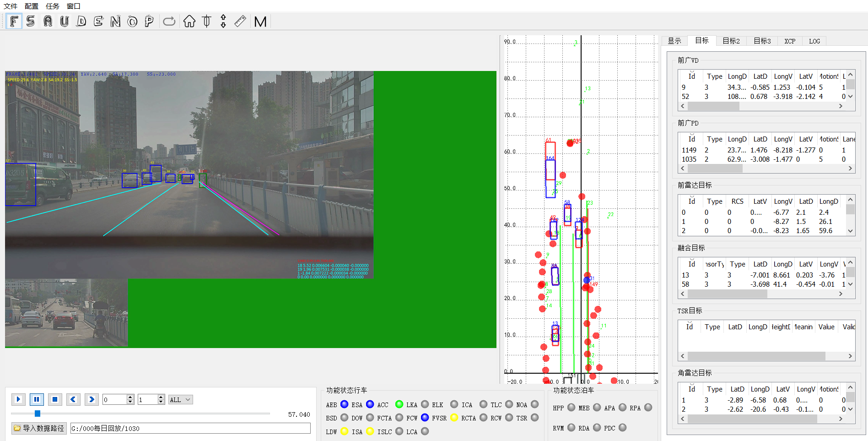The height and width of the screenshot is (441, 868).
Task: Click the LKA status indicator light
Action: coord(425,404)
